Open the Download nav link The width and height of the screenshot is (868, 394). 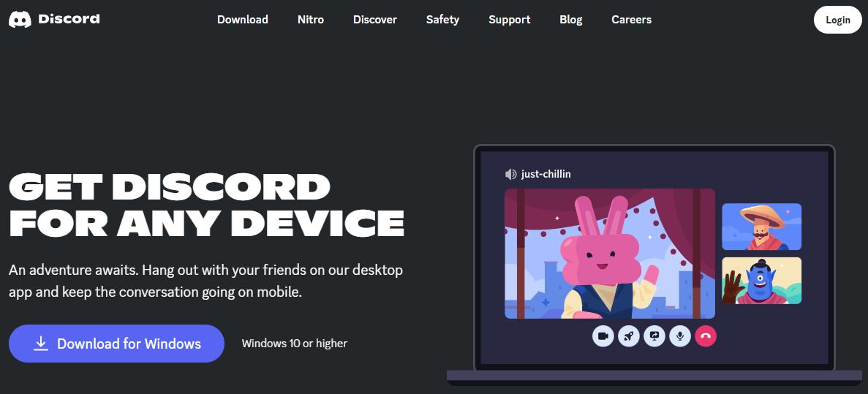click(243, 19)
